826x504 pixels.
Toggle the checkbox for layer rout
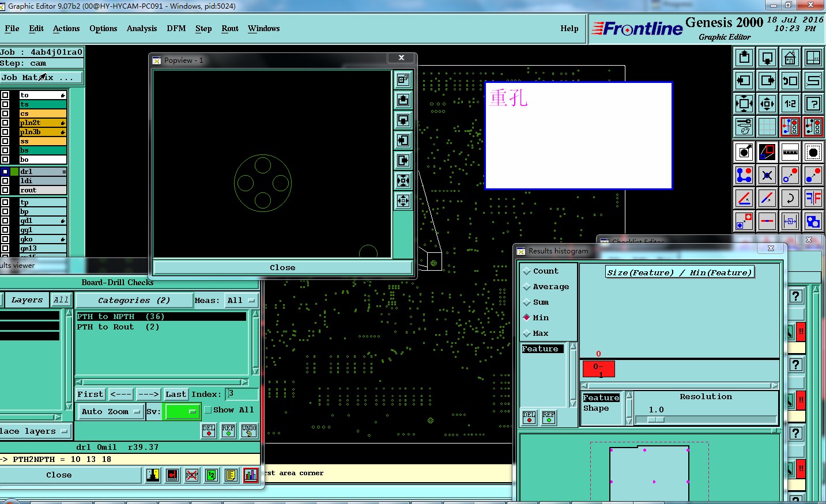click(5, 190)
